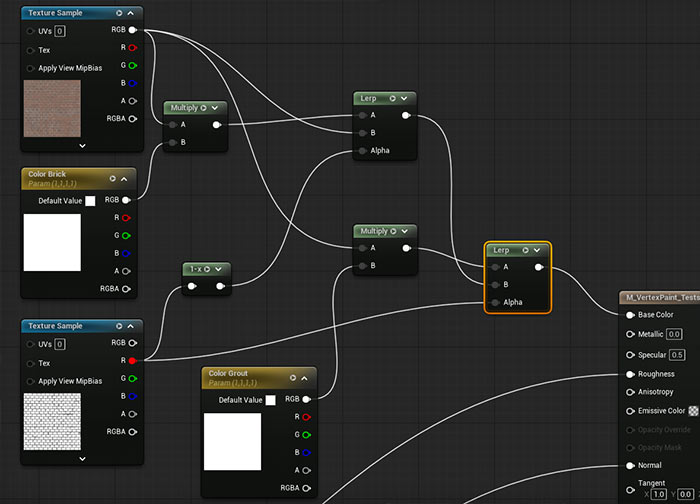Click the Metallic value input field
This screenshot has width=700, height=504.
(x=674, y=334)
